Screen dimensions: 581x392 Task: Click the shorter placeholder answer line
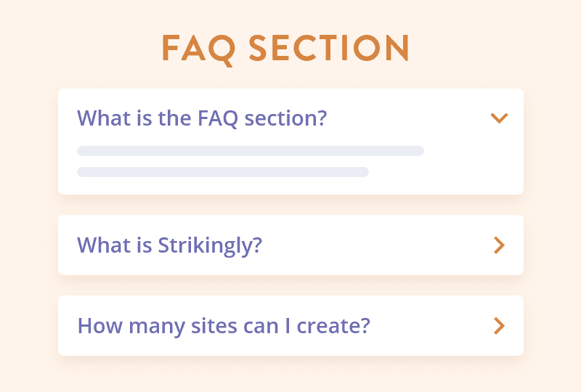223,172
